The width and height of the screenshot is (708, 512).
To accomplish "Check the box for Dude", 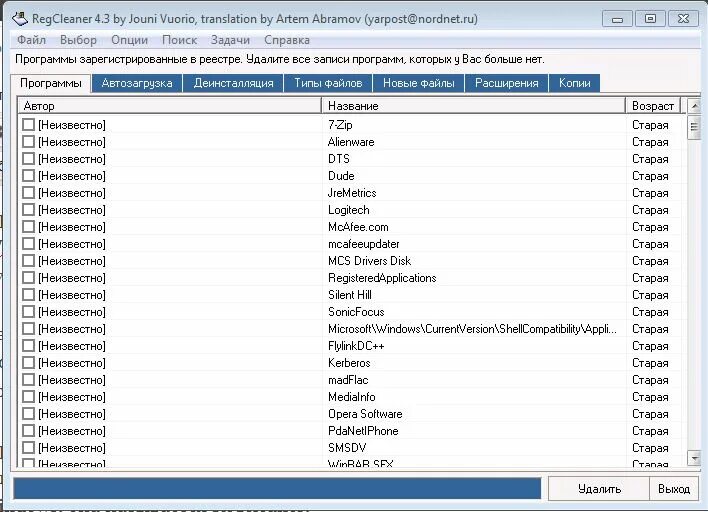I will click(28, 176).
